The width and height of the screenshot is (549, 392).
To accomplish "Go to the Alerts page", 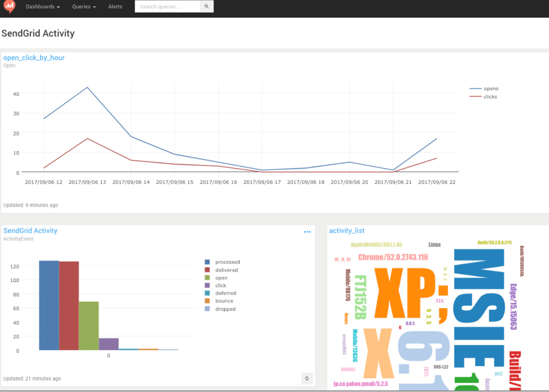I will click(x=115, y=6).
